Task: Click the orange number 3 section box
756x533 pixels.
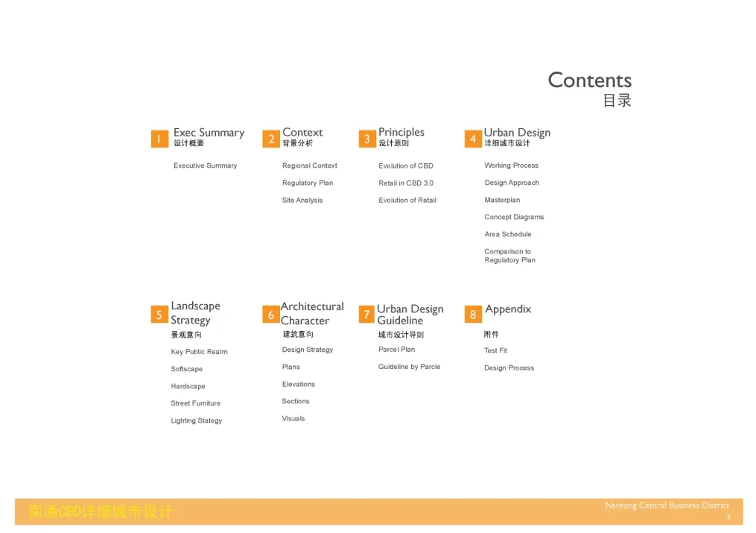Action: (367, 139)
